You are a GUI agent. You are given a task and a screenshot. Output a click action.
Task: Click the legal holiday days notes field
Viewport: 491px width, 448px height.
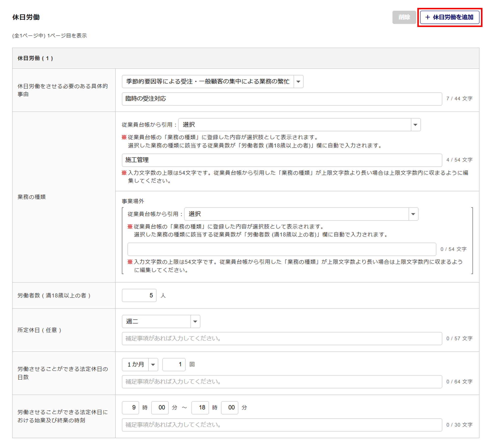click(x=282, y=382)
